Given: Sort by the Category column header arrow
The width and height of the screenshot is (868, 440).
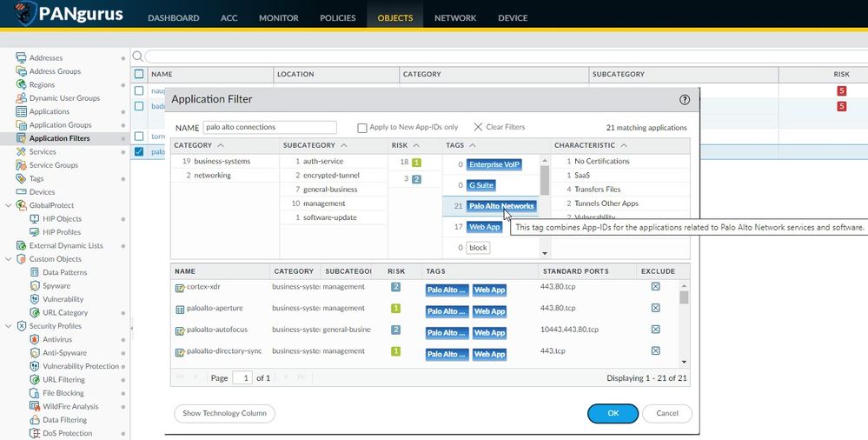Looking at the screenshot, I should point(221,145).
